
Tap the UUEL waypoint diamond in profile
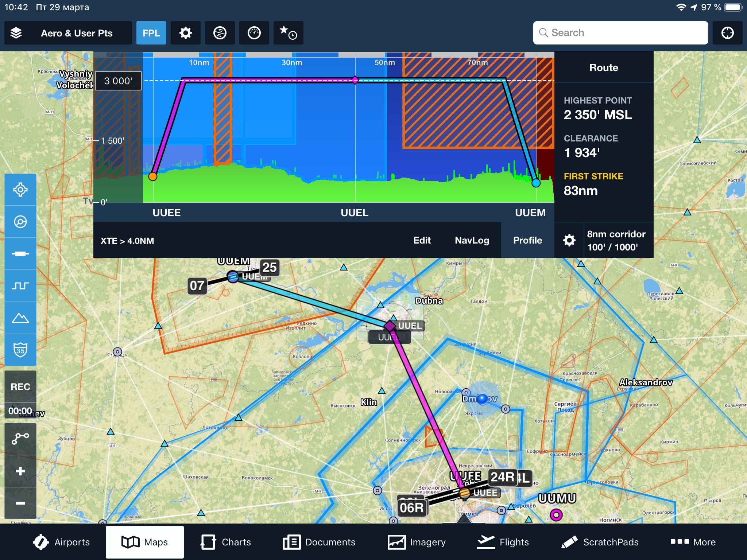click(355, 80)
